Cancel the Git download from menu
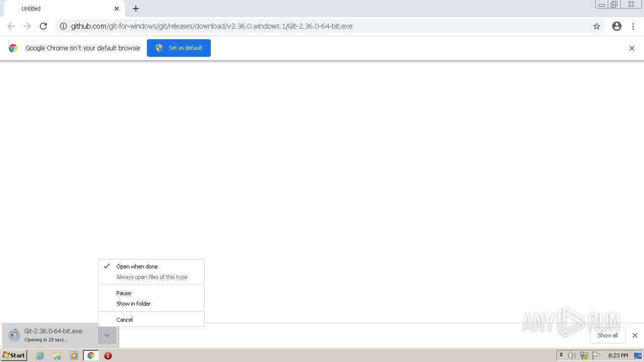Screen dimensions: 644x362 coord(151,320)
